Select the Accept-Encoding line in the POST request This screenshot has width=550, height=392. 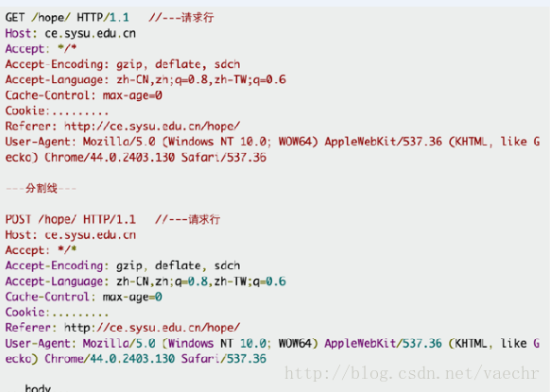click(123, 265)
